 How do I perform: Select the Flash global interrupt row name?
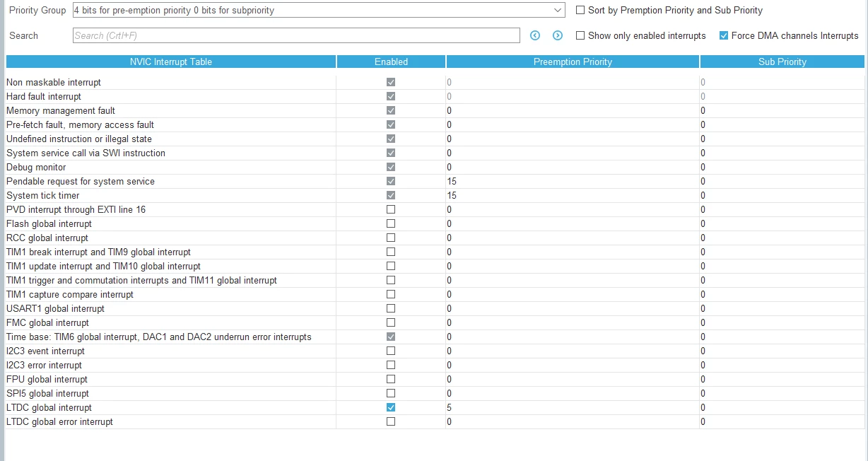49,223
